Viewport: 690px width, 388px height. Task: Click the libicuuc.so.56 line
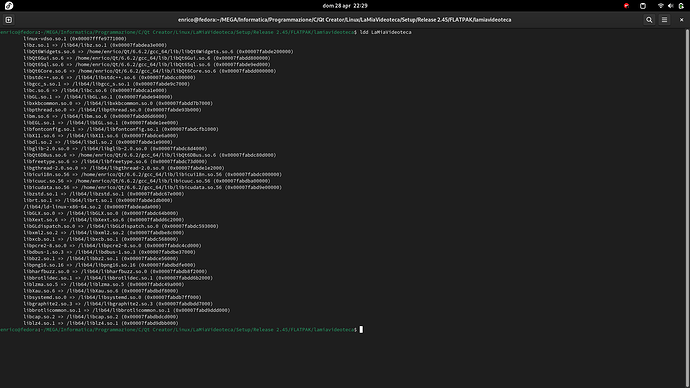[147, 181]
